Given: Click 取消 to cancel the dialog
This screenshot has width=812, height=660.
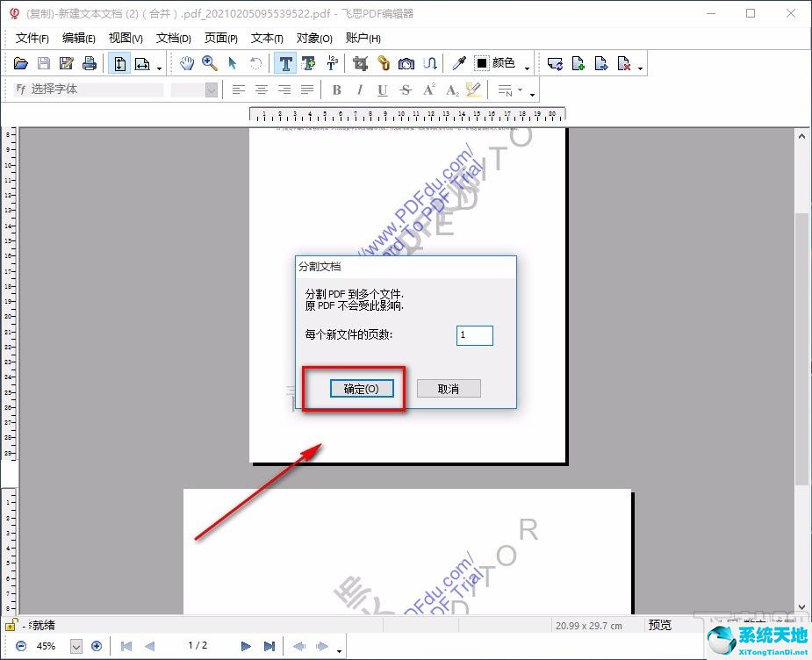Looking at the screenshot, I should (449, 389).
